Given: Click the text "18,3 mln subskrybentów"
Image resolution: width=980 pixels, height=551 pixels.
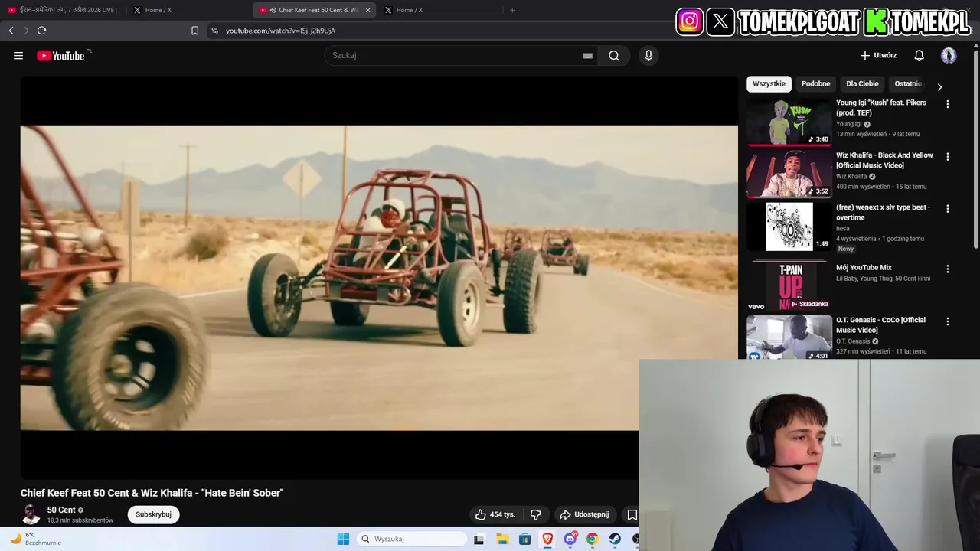Looking at the screenshot, I should click(x=80, y=520).
